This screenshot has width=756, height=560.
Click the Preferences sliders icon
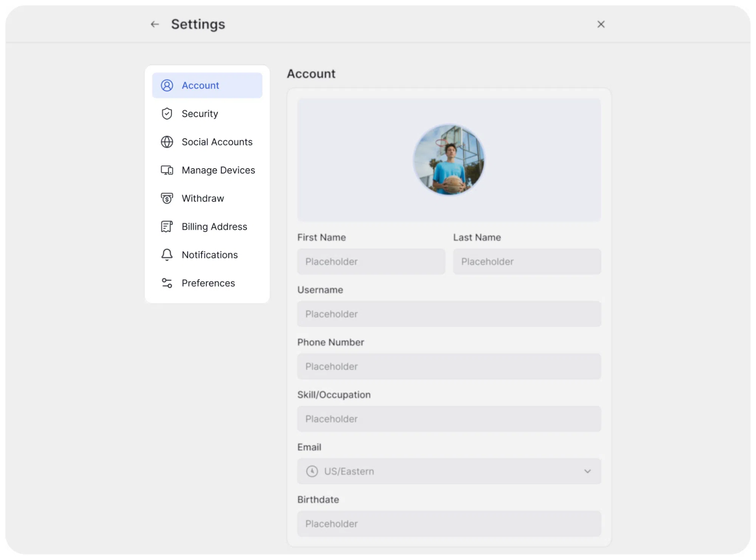(167, 283)
